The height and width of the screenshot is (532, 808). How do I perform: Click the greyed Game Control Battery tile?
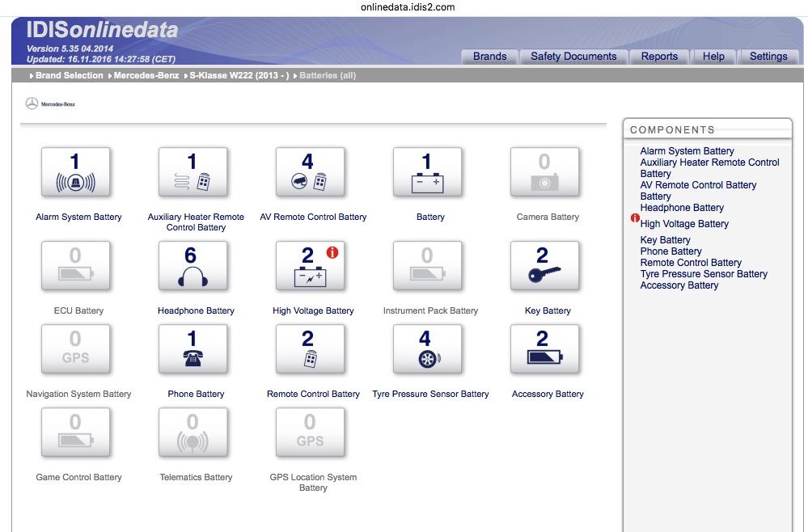coord(76,433)
